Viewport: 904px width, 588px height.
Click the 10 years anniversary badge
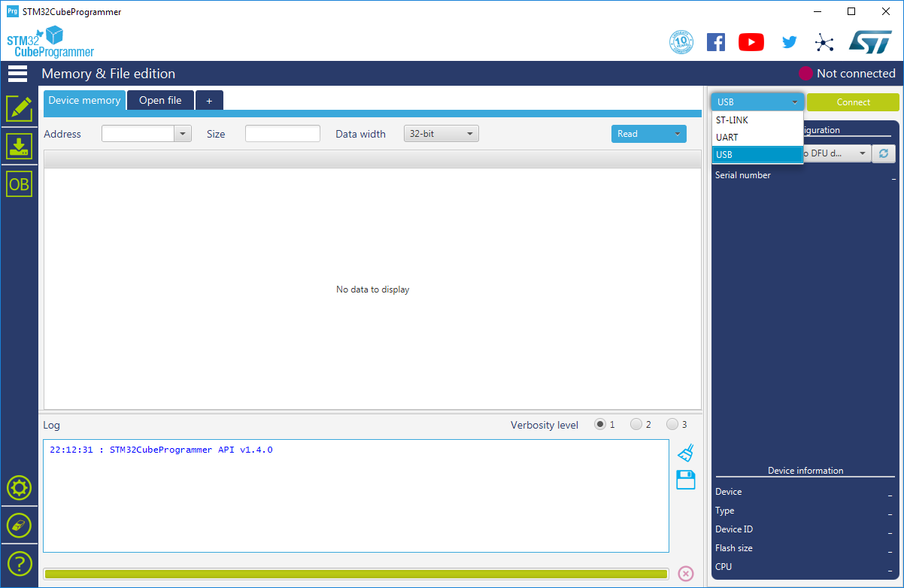click(681, 42)
